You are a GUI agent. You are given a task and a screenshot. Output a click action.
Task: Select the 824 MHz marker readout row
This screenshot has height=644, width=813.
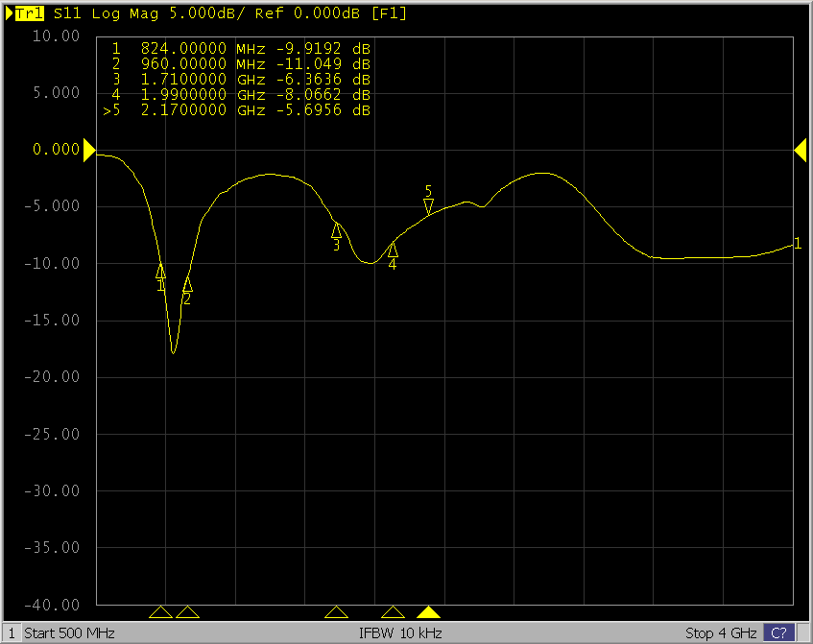tap(240, 48)
